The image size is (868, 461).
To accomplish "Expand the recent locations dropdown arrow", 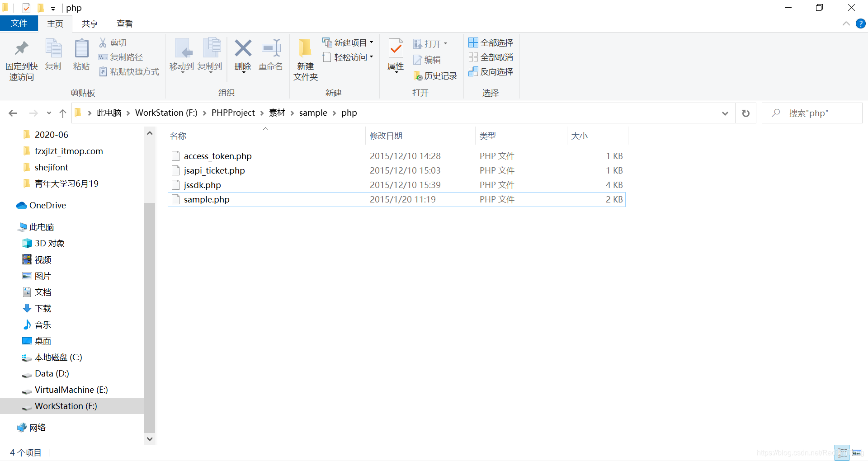I will point(49,113).
